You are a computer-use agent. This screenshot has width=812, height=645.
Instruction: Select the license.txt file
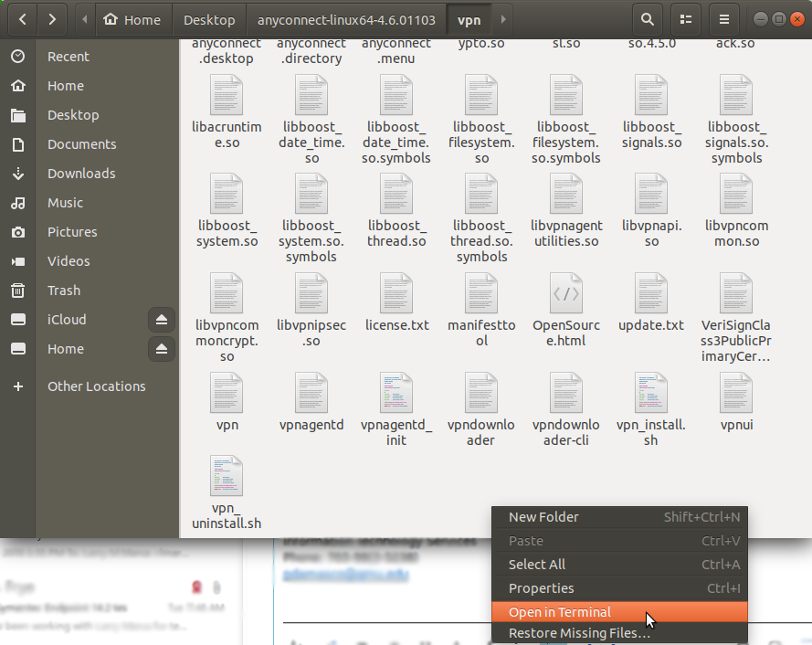pos(396,302)
